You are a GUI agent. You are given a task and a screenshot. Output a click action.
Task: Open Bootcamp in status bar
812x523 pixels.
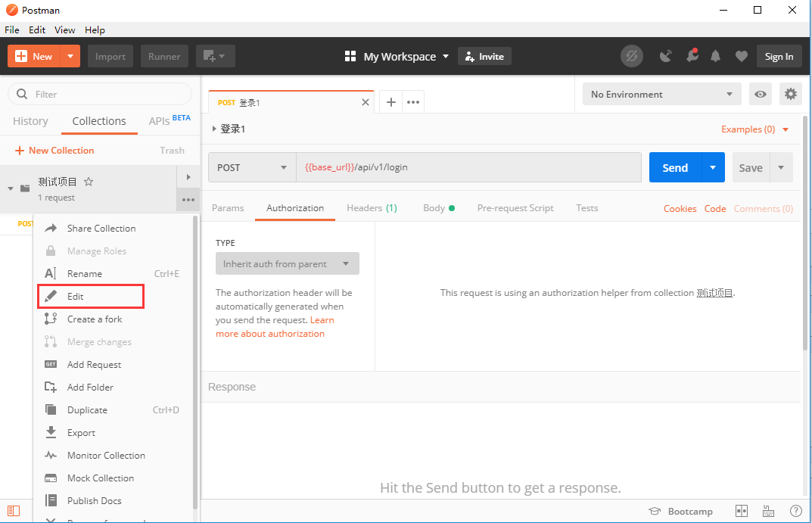pyautogui.click(x=680, y=511)
